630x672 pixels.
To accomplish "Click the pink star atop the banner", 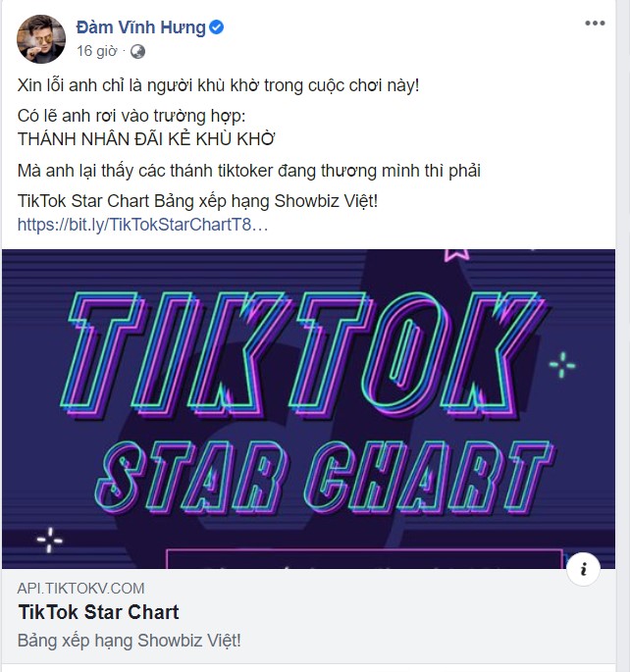I will click(x=456, y=254).
